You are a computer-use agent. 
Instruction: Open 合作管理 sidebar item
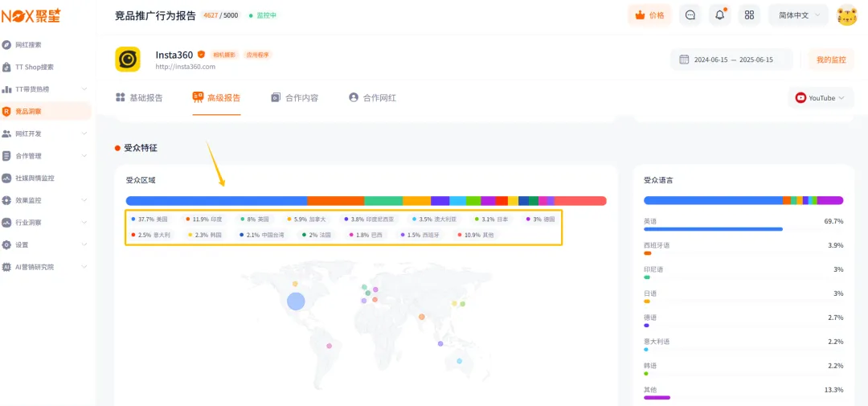point(28,156)
